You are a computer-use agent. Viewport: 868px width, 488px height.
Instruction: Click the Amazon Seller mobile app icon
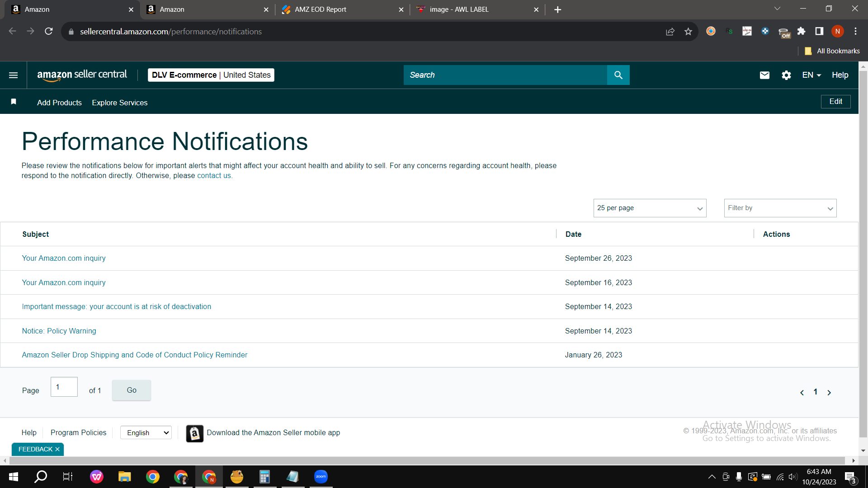pyautogui.click(x=194, y=433)
